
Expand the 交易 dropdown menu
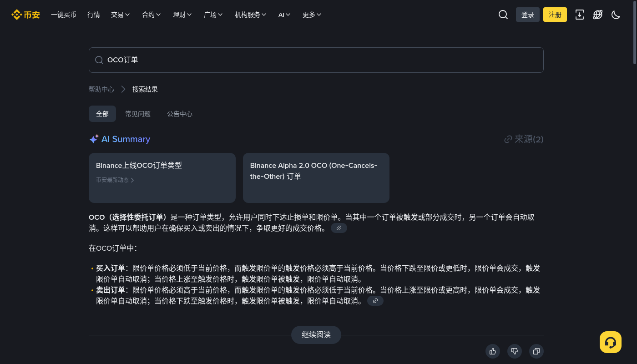pos(121,15)
